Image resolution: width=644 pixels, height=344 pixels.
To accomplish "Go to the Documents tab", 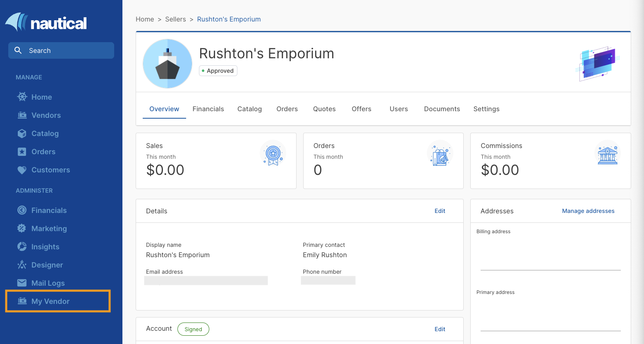I will [442, 109].
